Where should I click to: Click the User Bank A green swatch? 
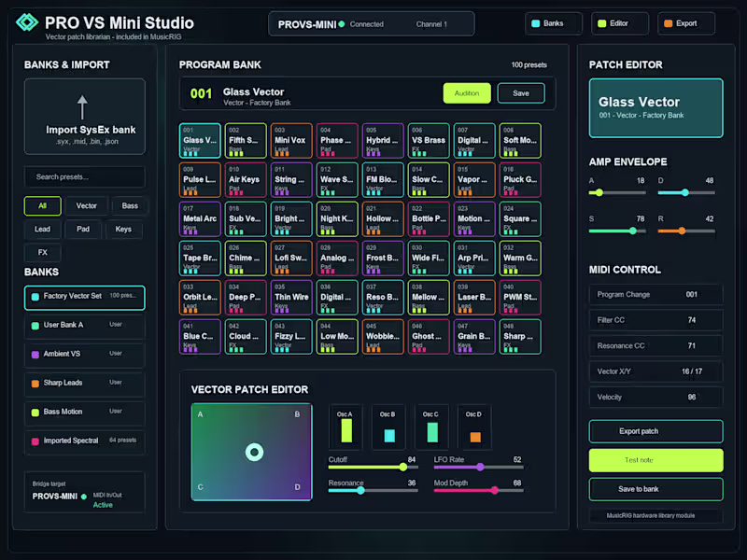point(35,326)
